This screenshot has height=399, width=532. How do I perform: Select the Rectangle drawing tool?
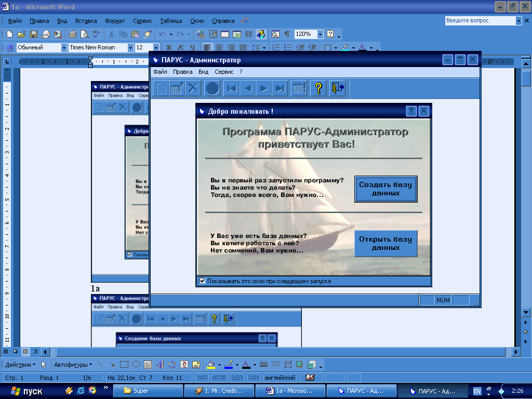[124, 365]
